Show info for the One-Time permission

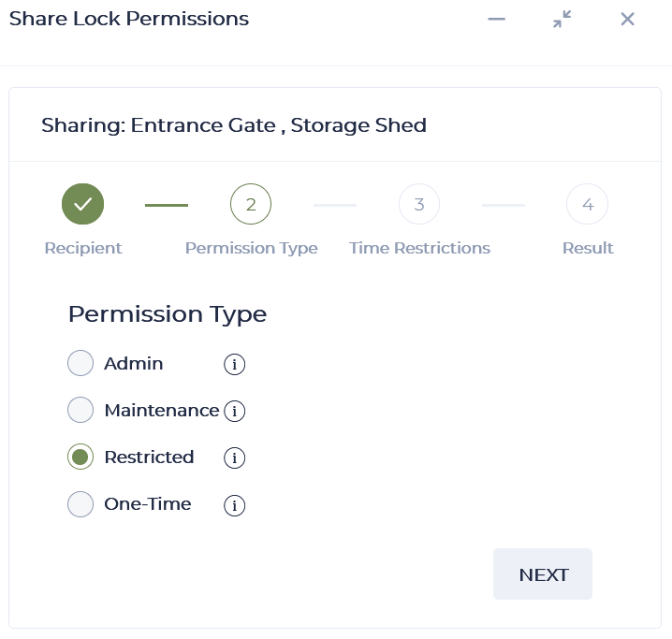click(x=234, y=505)
